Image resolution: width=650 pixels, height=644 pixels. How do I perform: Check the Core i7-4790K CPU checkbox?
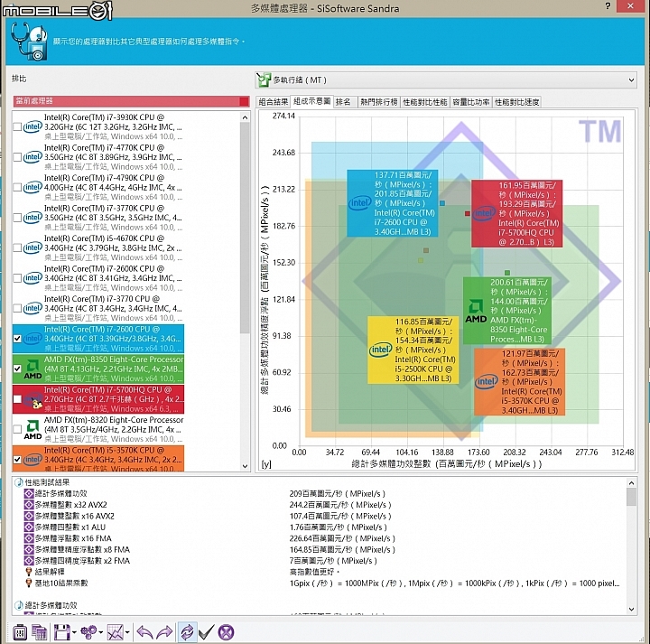click(x=17, y=188)
